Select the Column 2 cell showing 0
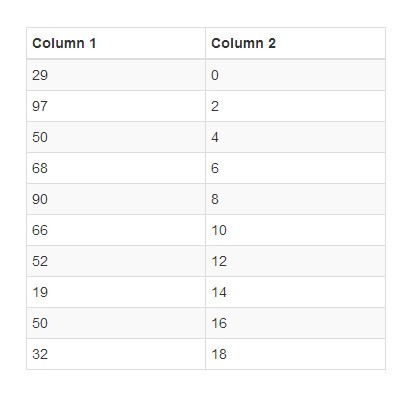The height and width of the screenshot is (395, 408). 295,75
